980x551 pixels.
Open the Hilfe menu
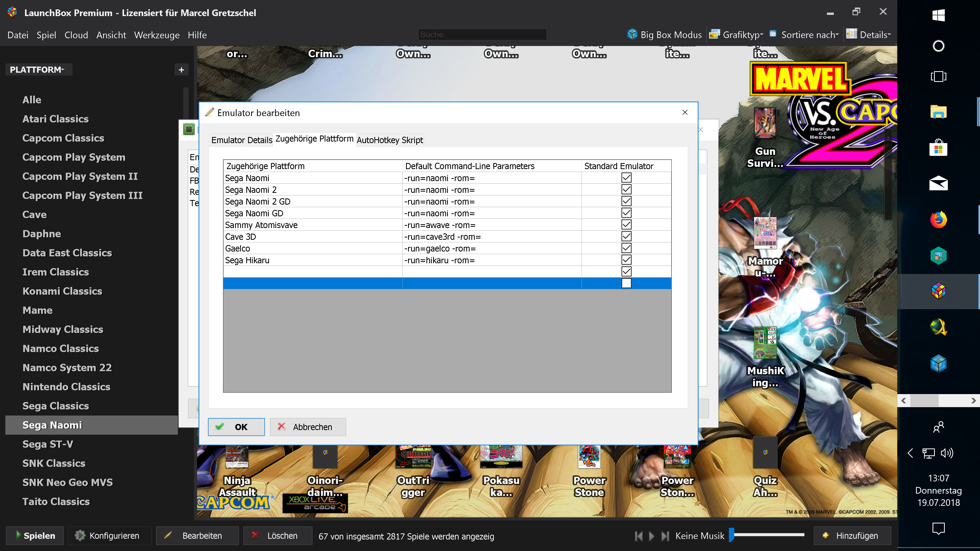(x=197, y=35)
